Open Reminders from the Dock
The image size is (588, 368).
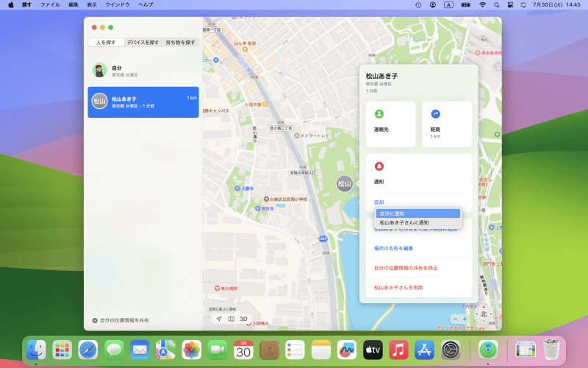tap(295, 350)
